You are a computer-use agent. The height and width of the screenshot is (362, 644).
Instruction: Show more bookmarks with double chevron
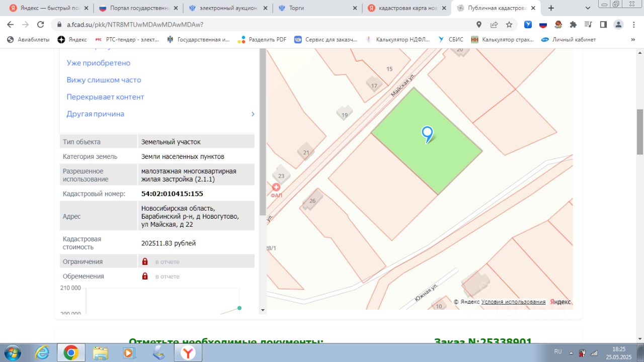click(633, 39)
